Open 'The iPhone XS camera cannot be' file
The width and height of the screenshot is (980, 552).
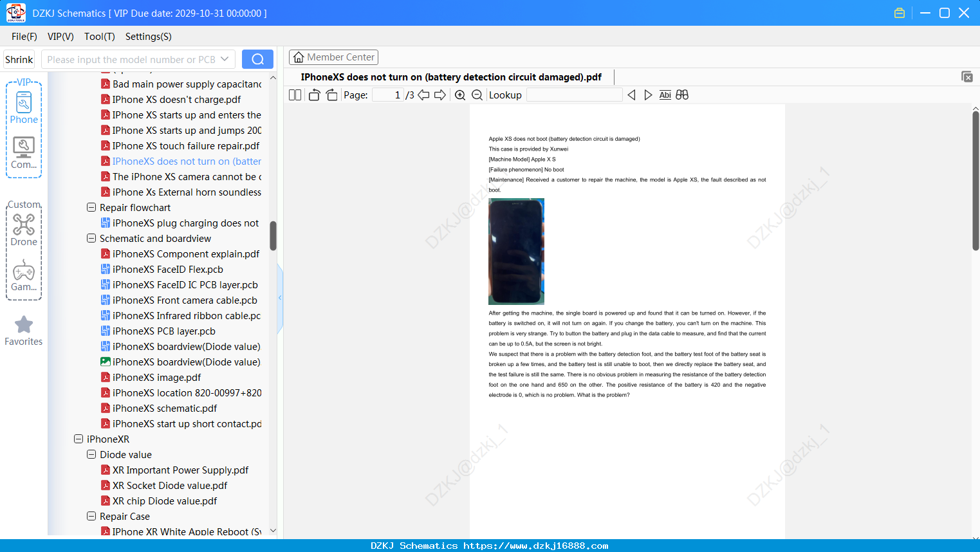pos(181,177)
